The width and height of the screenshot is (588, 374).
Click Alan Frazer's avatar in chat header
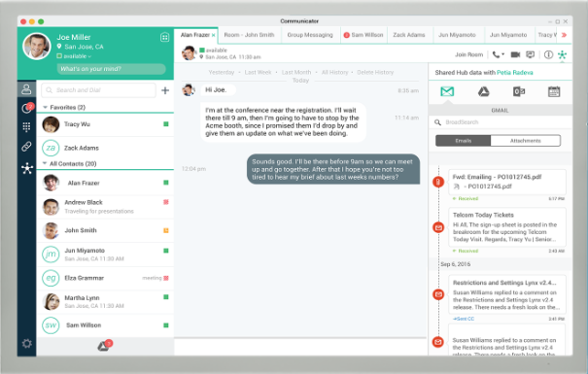[x=189, y=53]
